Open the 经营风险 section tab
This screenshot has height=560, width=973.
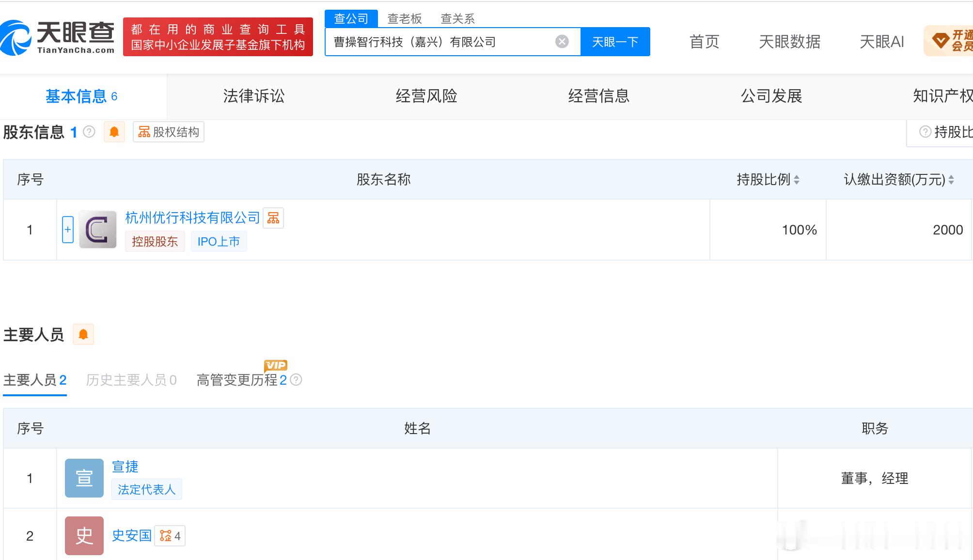tap(426, 96)
